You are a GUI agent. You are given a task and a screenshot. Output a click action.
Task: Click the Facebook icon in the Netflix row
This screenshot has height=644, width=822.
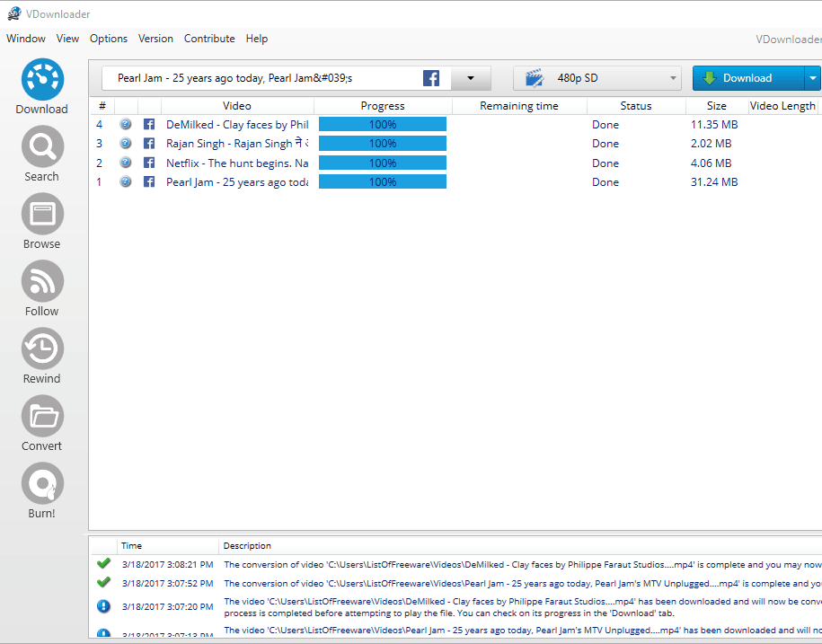click(x=149, y=163)
